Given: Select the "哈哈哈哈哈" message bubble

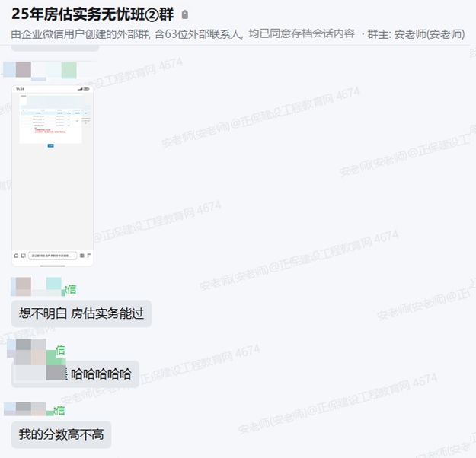Looking at the screenshot, I should pyautogui.click(x=101, y=374).
